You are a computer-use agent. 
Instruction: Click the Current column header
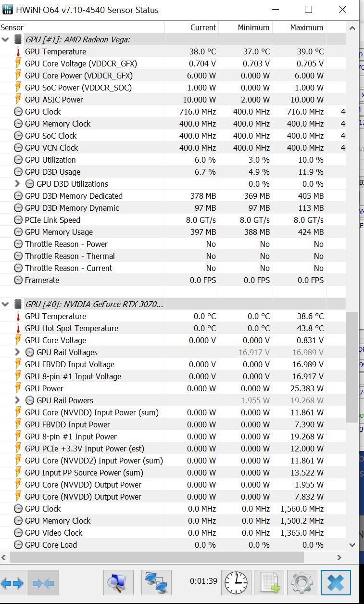(x=192, y=27)
